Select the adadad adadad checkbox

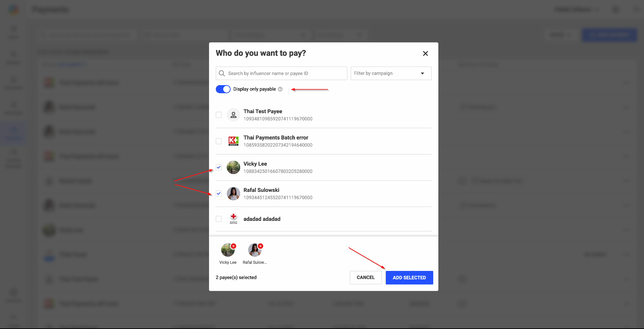coord(219,219)
